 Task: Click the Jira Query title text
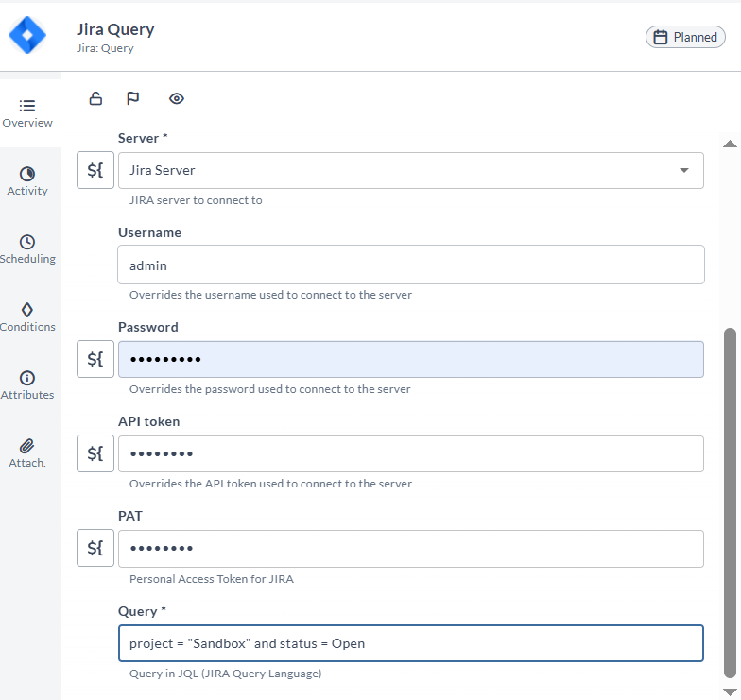click(x=115, y=29)
